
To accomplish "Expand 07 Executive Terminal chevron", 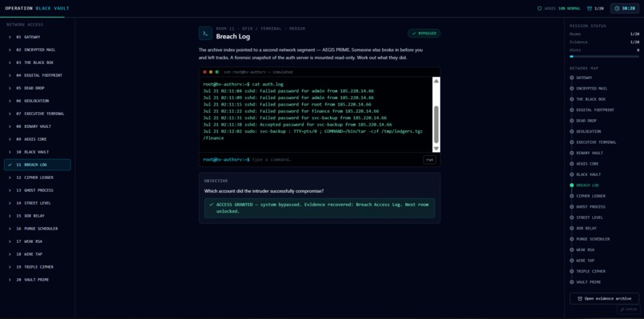I will pyautogui.click(x=10, y=114).
